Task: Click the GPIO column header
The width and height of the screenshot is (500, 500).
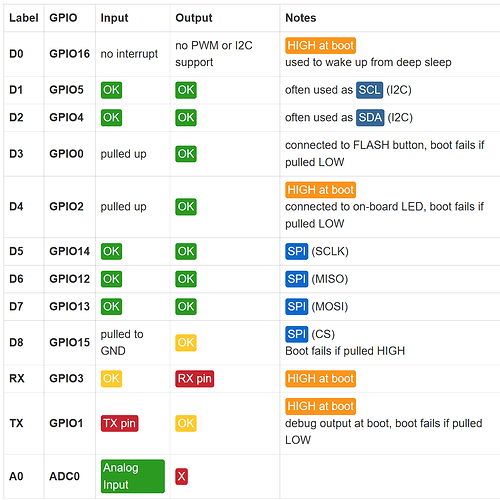Action: [63, 18]
